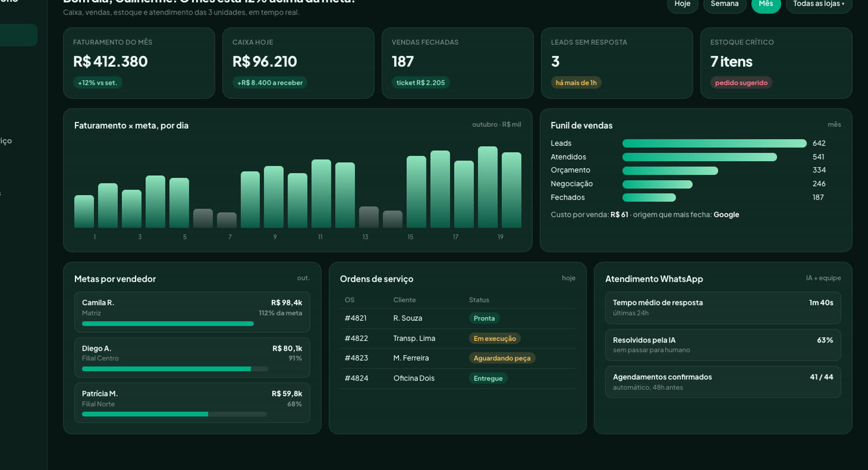868x470 pixels.
Task: Click the Pronta status badge
Action: click(484, 319)
